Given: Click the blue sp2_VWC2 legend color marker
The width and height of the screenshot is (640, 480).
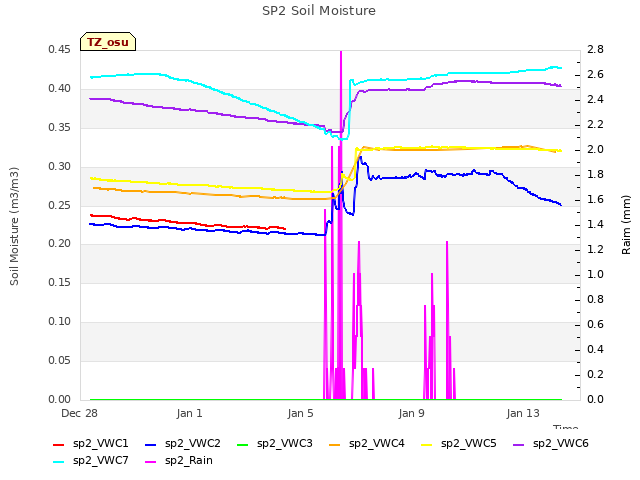Looking at the screenshot, I should tap(151, 445).
